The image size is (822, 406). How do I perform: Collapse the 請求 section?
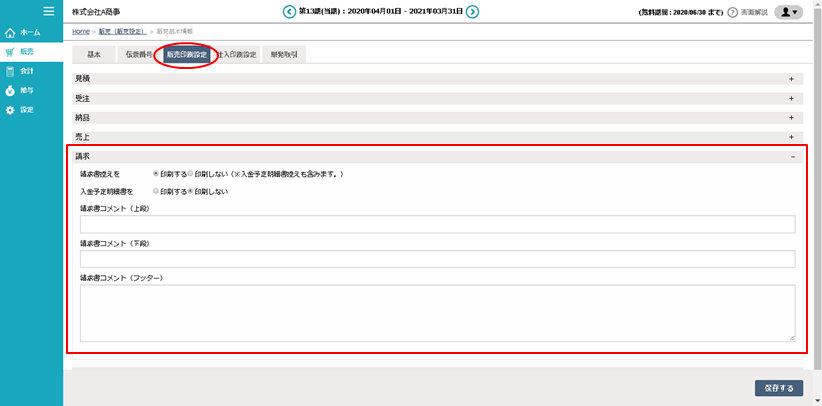click(x=791, y=156)
